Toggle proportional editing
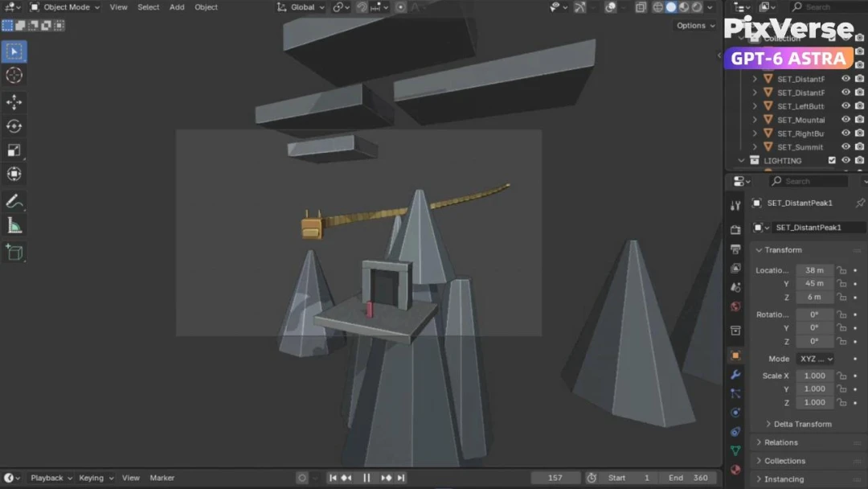The image size is (868, 489). pos(401,7)
